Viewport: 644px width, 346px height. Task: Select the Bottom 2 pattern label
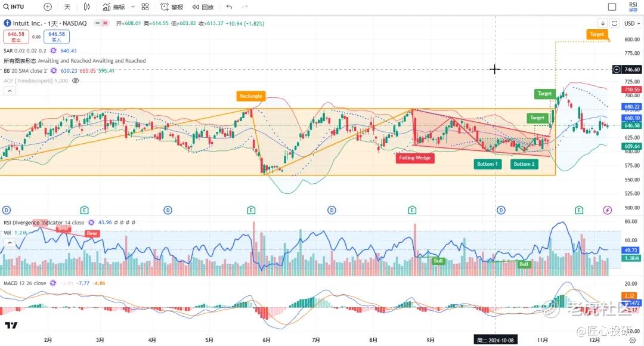tap(524, 164)
